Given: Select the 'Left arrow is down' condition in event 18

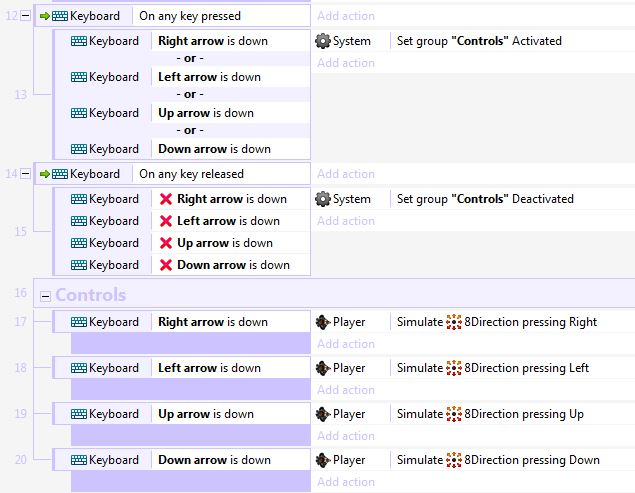Looking at the screenshot, I should (x=209, y=368).
